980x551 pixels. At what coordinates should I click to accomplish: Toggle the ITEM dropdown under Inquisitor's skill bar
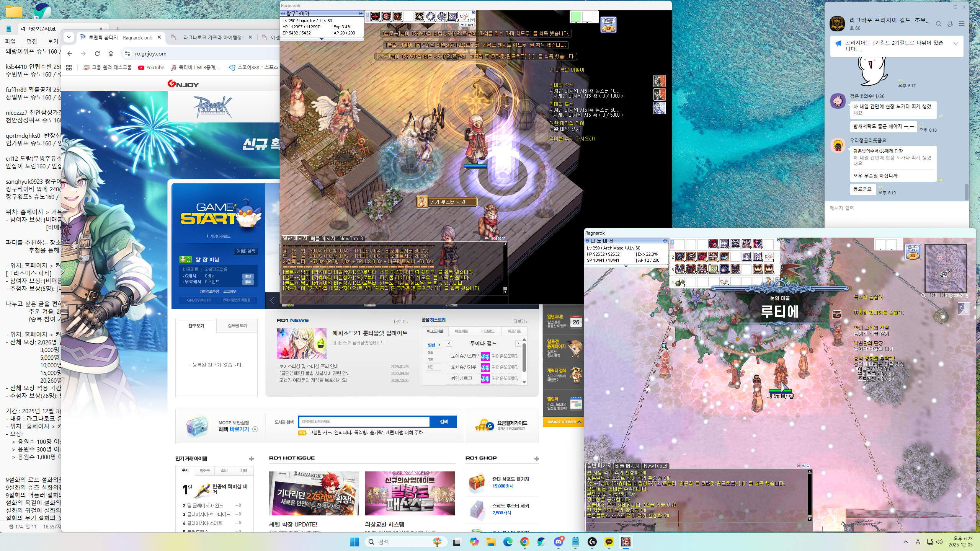(x=467, y=25)
